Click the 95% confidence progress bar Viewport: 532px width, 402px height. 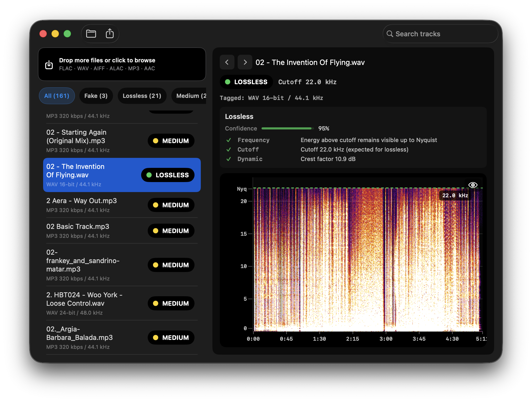(x=288, y=128)
